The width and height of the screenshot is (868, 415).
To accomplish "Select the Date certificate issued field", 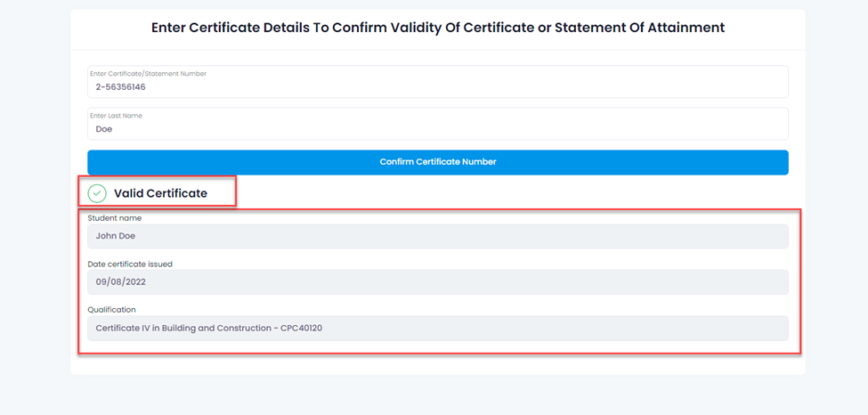I will click(x=438, y=282).
